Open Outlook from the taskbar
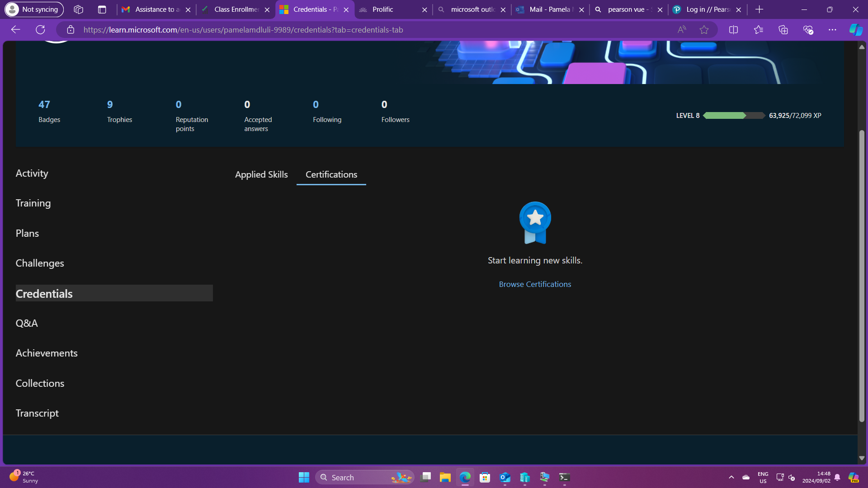868x488 pixels. pos(505,477)
